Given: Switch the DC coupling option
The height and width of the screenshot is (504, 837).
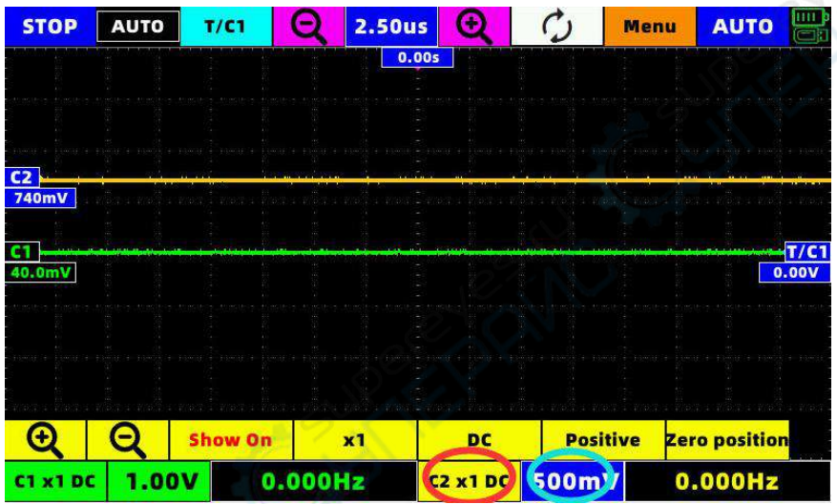Looking at the screenshot, I should 479,440.
